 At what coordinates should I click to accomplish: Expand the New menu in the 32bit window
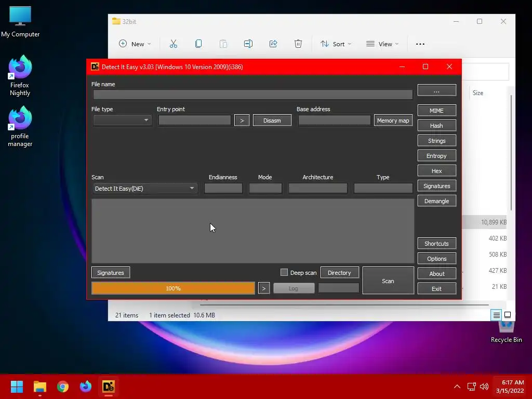coord(135,44)
